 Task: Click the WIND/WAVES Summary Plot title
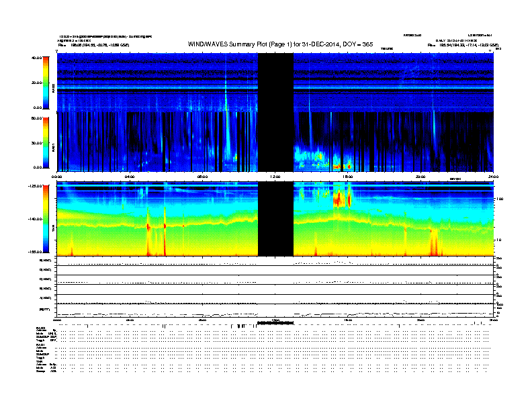pos(280,44)
